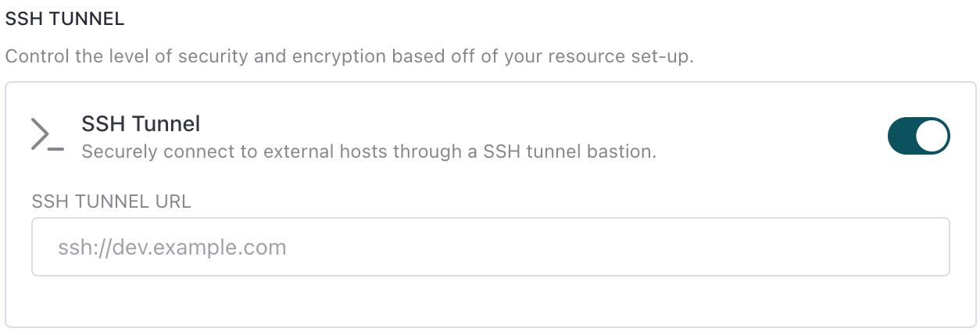Click the '>' chevron of the terminal icon
The width and height of the screenshot is (980, 335).
tap(40, 134)
